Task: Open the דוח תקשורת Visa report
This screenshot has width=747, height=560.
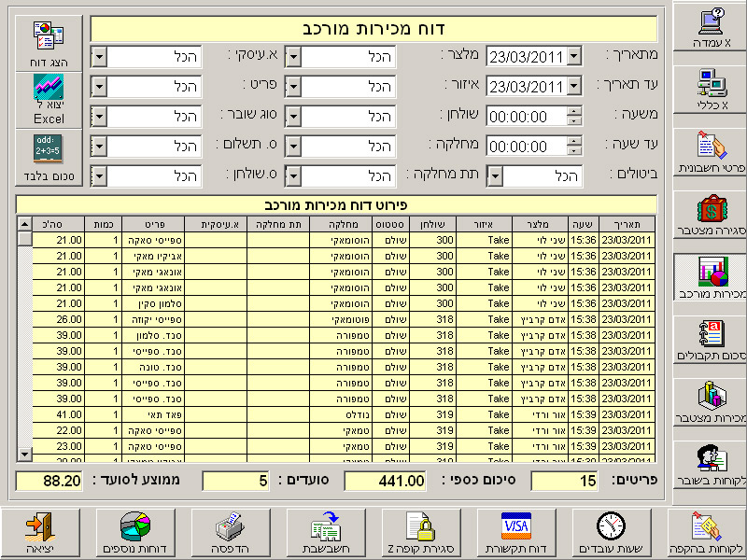Action: tap(514, 533)
